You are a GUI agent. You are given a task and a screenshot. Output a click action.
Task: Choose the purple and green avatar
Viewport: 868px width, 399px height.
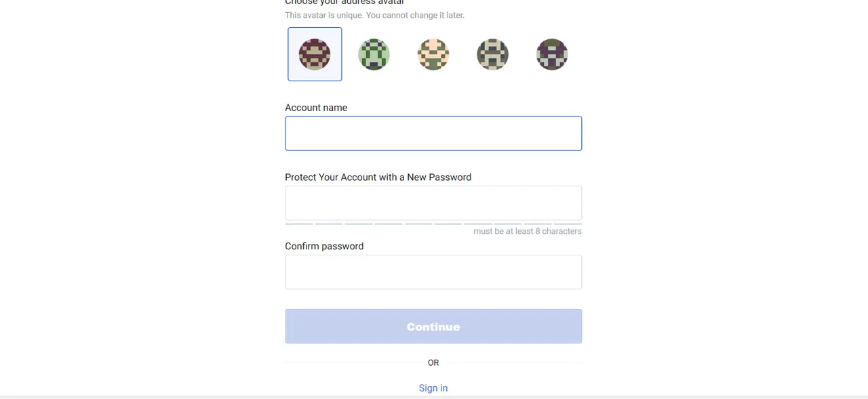[x=552, y=54]
